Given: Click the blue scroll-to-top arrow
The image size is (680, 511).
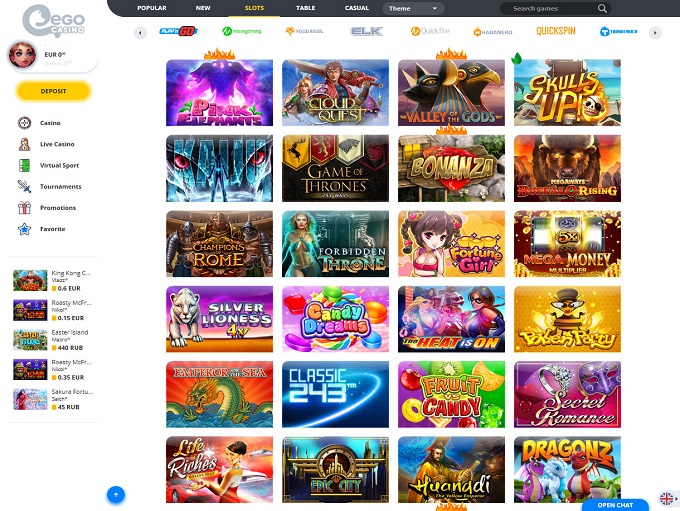Looking at the screenshot, I should (116, 495).
